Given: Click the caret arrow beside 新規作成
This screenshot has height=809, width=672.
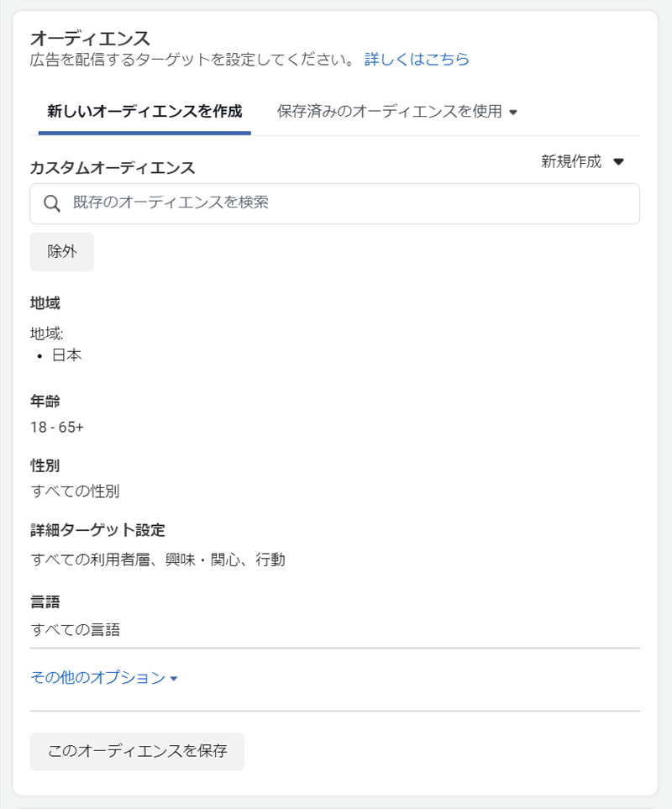Looking at the screenshot, I should 619,162.
